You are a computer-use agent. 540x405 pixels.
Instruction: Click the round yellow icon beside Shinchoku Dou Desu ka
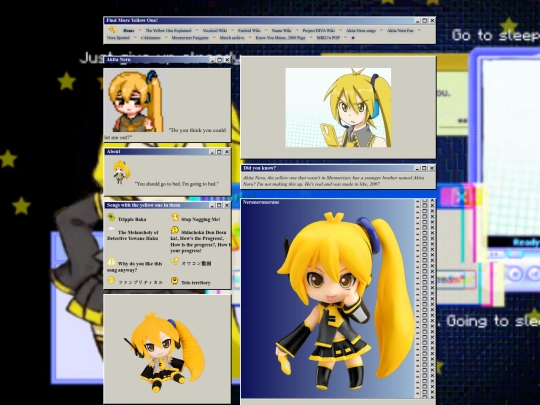click(175, 230)
